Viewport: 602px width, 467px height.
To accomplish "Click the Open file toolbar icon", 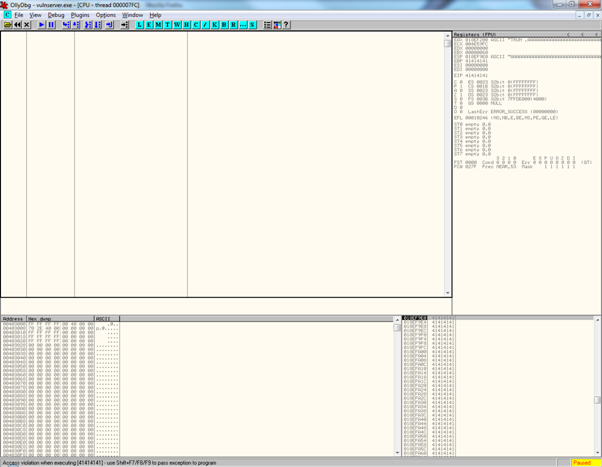I will click(8, 25).
